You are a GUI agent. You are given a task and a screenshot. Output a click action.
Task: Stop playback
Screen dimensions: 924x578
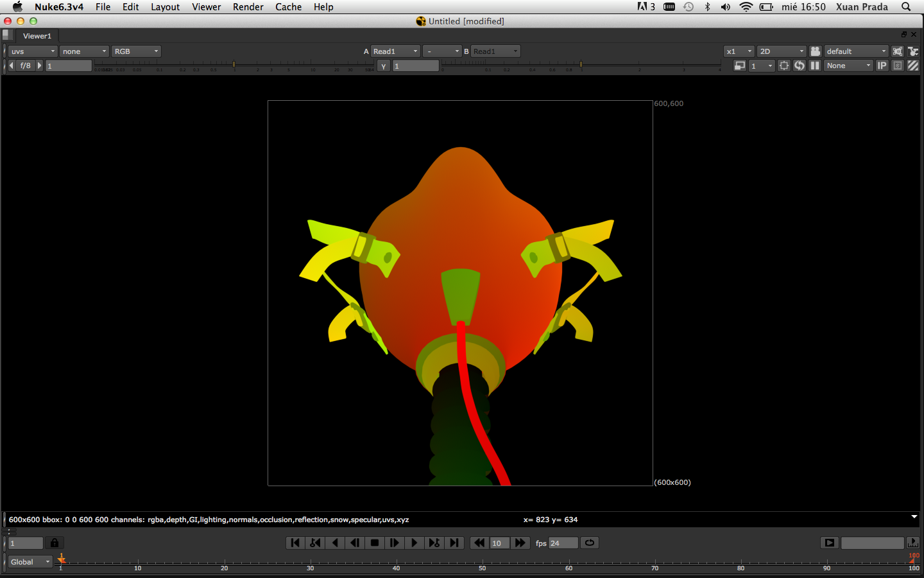(x=375, y=543)
